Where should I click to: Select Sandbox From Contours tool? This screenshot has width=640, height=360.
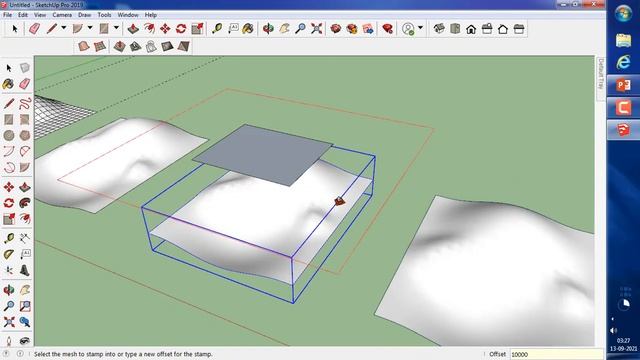coord(84,46)
